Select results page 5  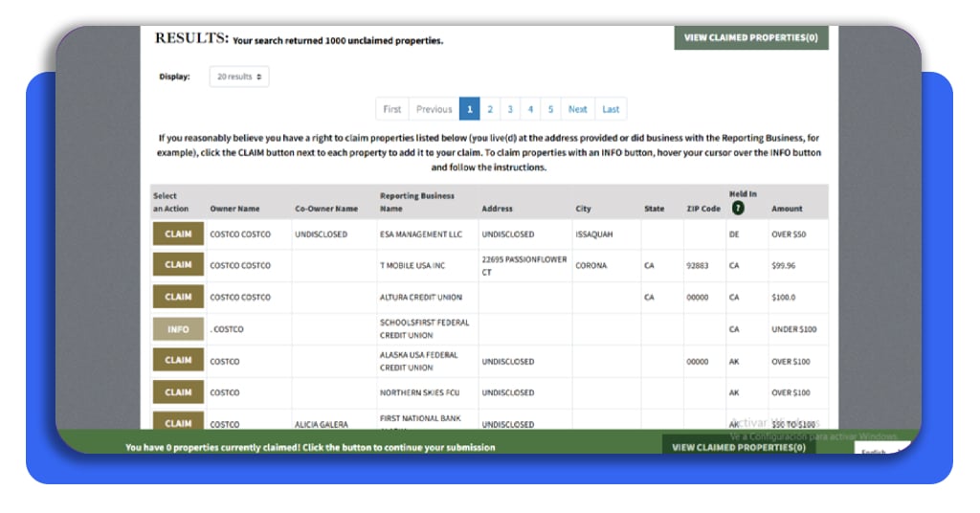pyautogui.click(x=550, y=109)
